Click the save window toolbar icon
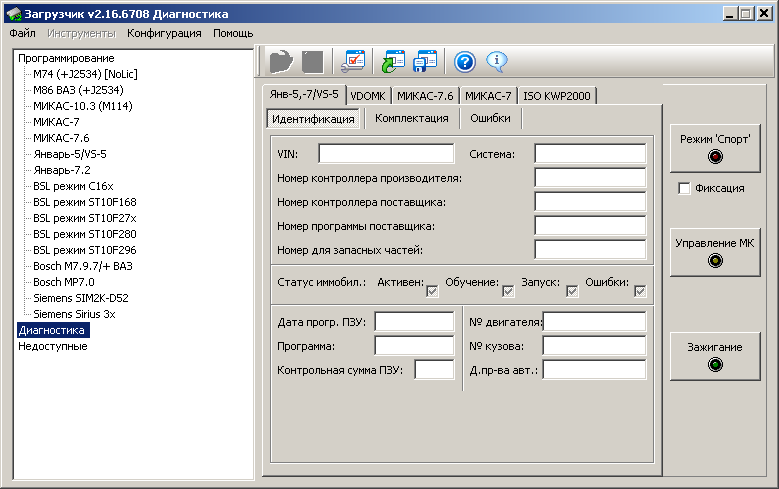Image resolution: width=779 pixels, height=489 pixels. [425, 62]
